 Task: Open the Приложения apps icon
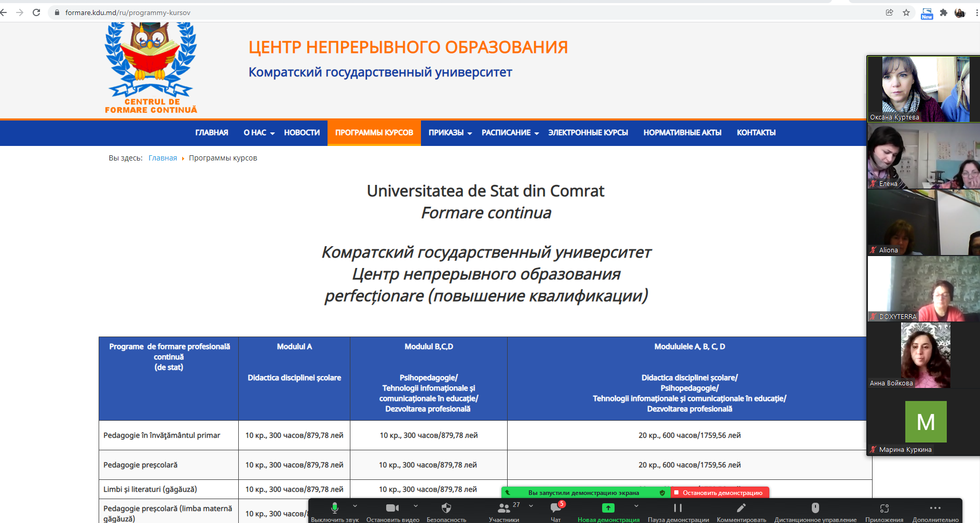[884, 509]
